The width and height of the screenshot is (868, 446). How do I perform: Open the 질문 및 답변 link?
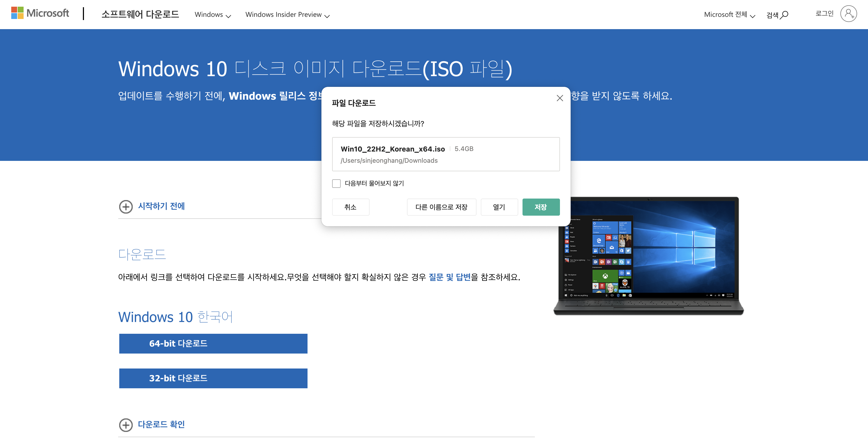[450, 277]
